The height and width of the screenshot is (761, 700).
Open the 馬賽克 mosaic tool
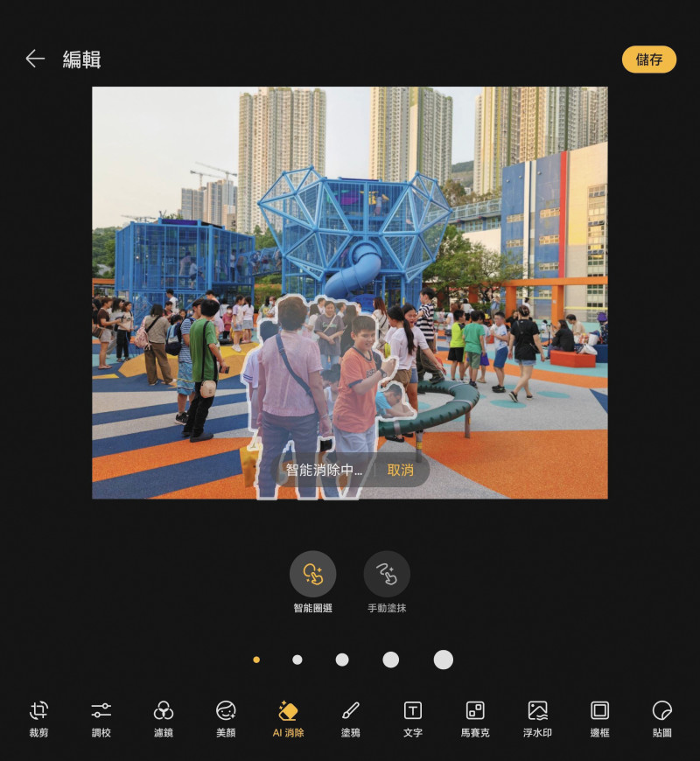(x=475, y=720)
